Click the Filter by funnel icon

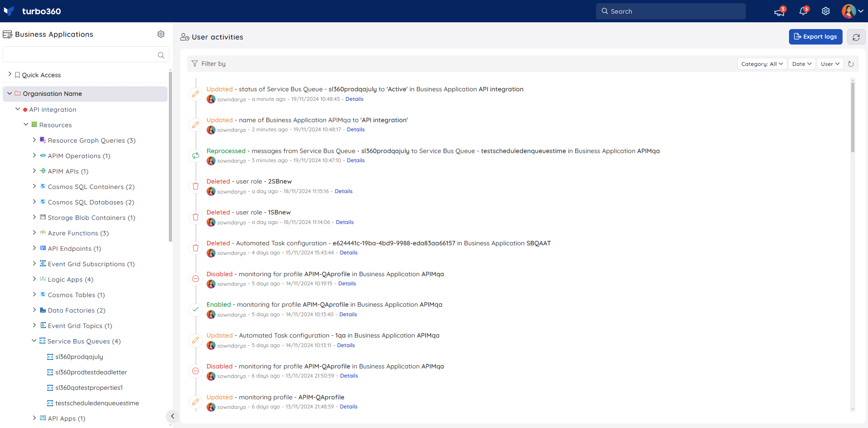[195, 64]
